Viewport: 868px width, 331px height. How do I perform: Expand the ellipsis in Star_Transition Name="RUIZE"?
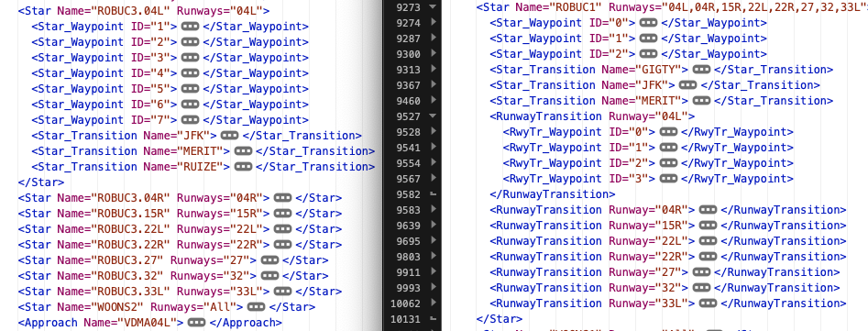pyautogui.click(x=243, y=166)
